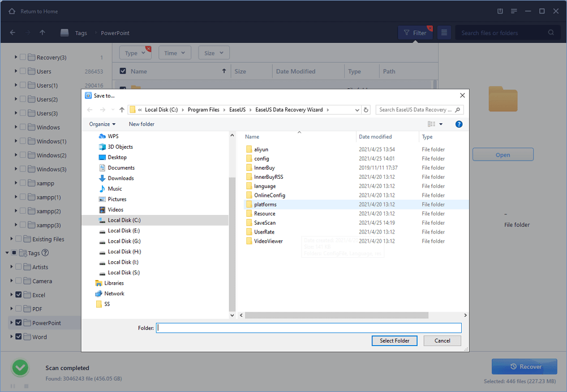Screen dimensions: 567x392
Task: Click the Recover button
Action: [525, 367]
